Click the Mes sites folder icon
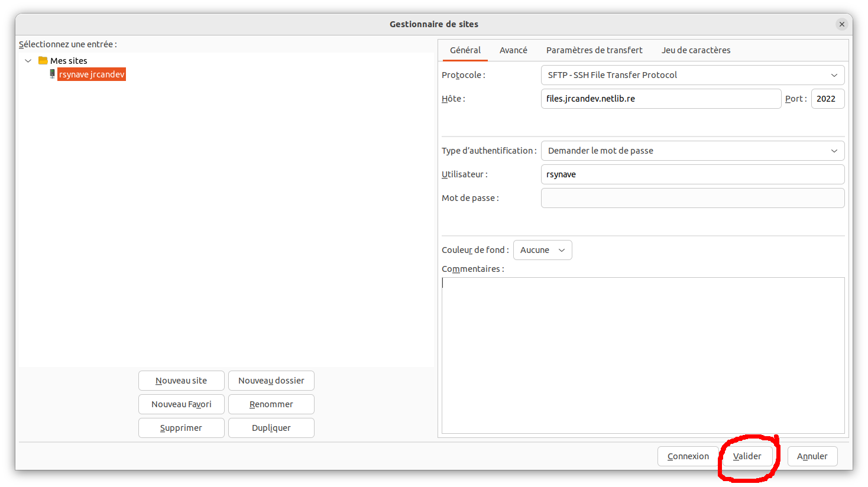The width and height of the screenshot is (868, 487). pos(43,60)
